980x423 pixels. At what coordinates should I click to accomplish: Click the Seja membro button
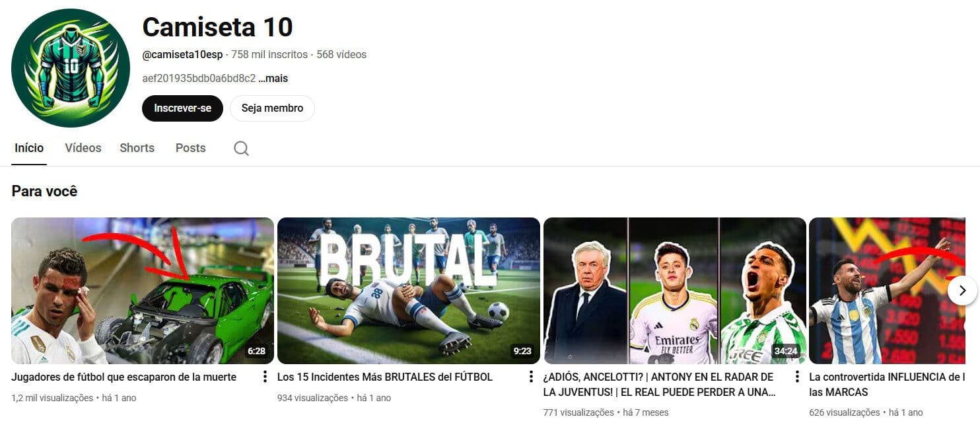[272, 108]
